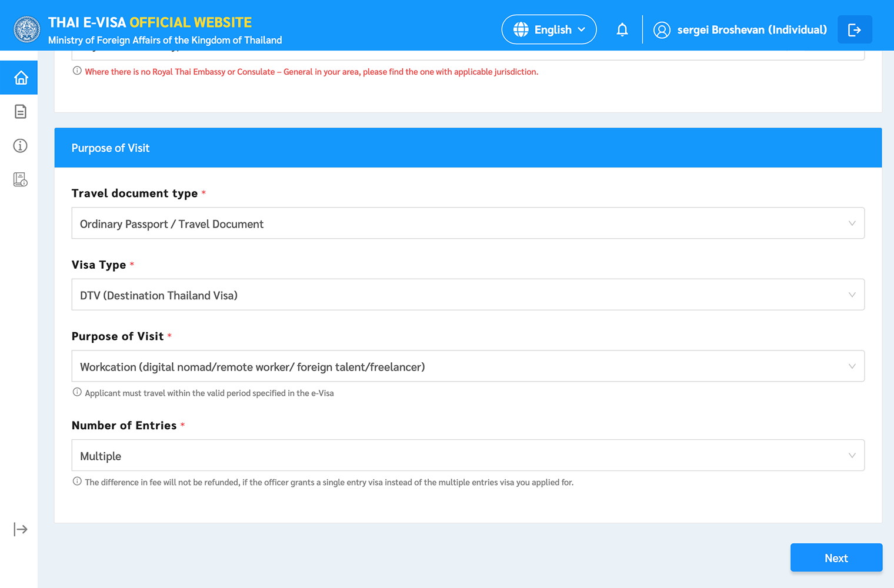Click info icon beside travel period note
The height and width of the screenshot is (588, 894).
(77, 392)
